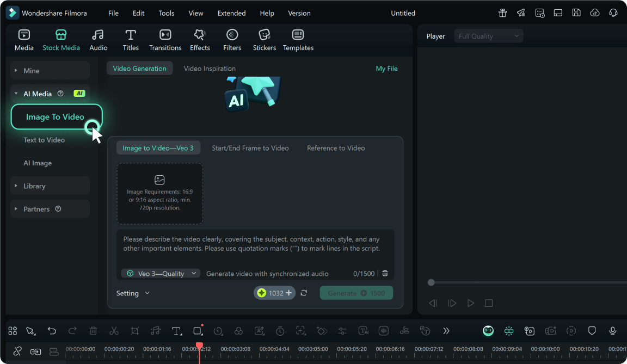Click the Generate button
Viewport: 627px width, 364px height.
click(356, 293)
